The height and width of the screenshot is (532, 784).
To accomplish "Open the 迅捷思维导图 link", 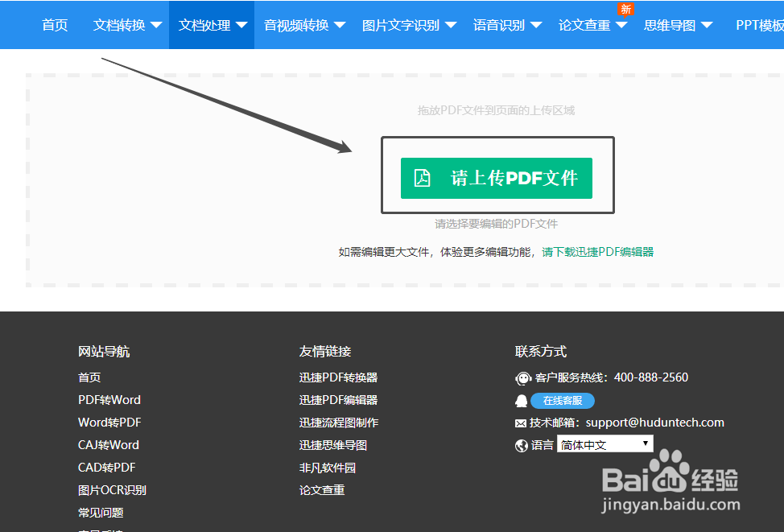I will [x=333, y=445].
